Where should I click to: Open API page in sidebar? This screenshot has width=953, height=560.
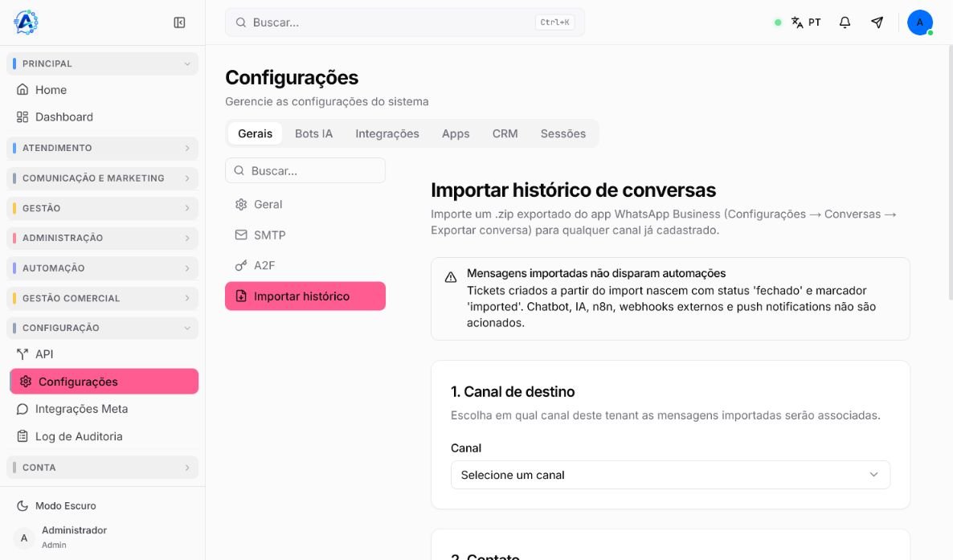pyautogui.click(x=102, y=354)
